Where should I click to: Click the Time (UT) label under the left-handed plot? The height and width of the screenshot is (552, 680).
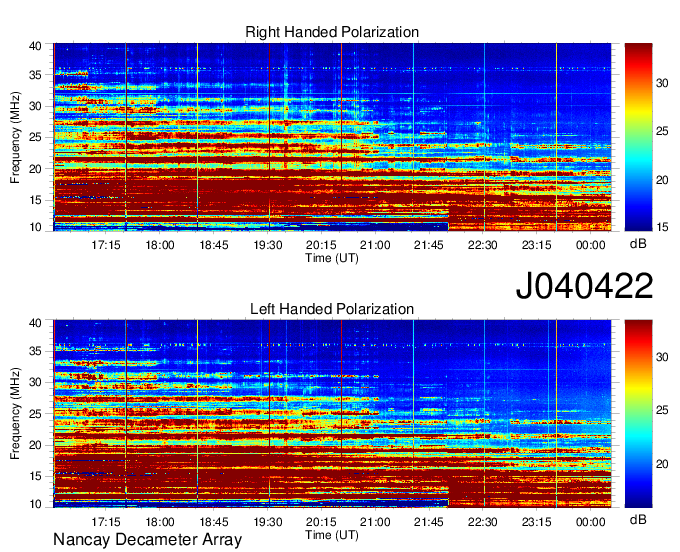click(x=332, y=535)
